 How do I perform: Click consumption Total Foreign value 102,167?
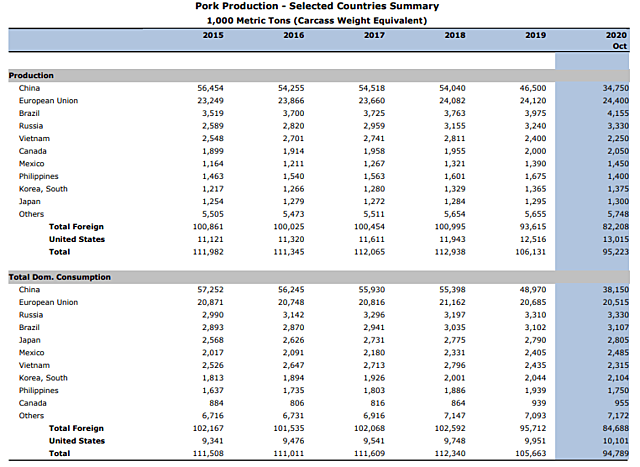coord(208,429)
